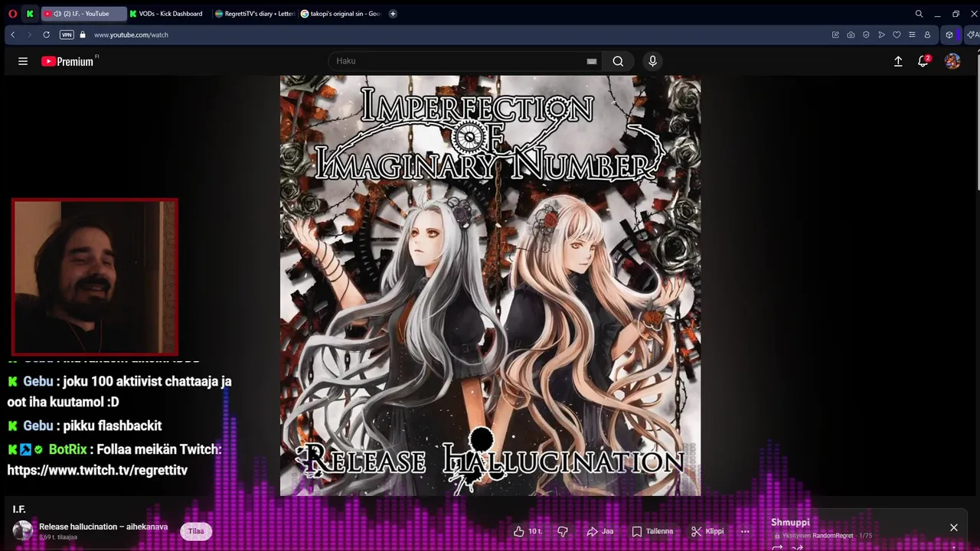This screenshot has width=980, height=551.
Task: Click the album art video player
Action: click(490, 285)
